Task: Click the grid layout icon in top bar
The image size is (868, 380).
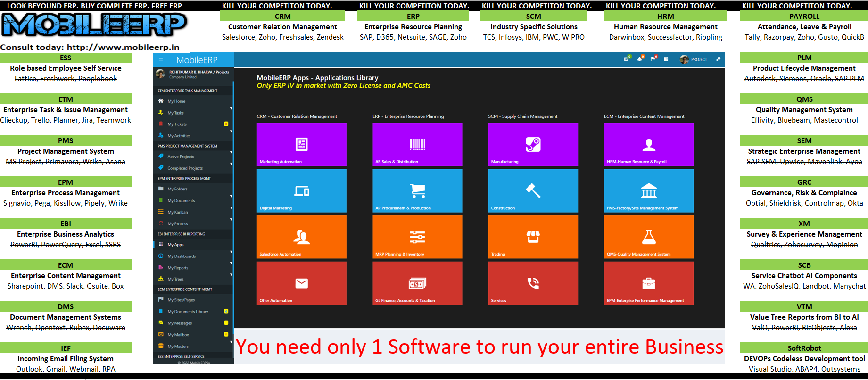Action: point(666,59)
